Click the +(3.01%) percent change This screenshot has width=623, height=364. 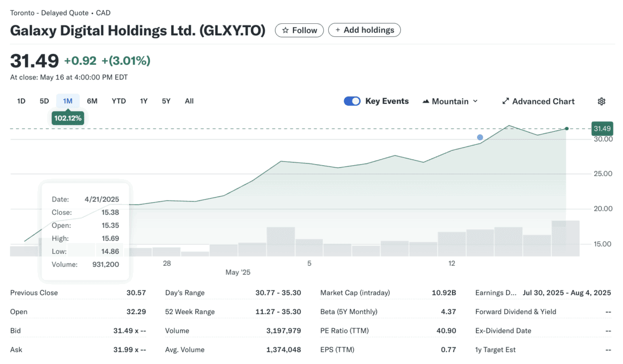(x=126, y=61)
